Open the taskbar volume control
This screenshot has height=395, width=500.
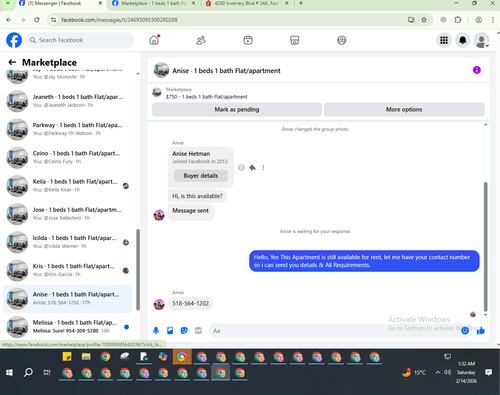pos(448,372)
